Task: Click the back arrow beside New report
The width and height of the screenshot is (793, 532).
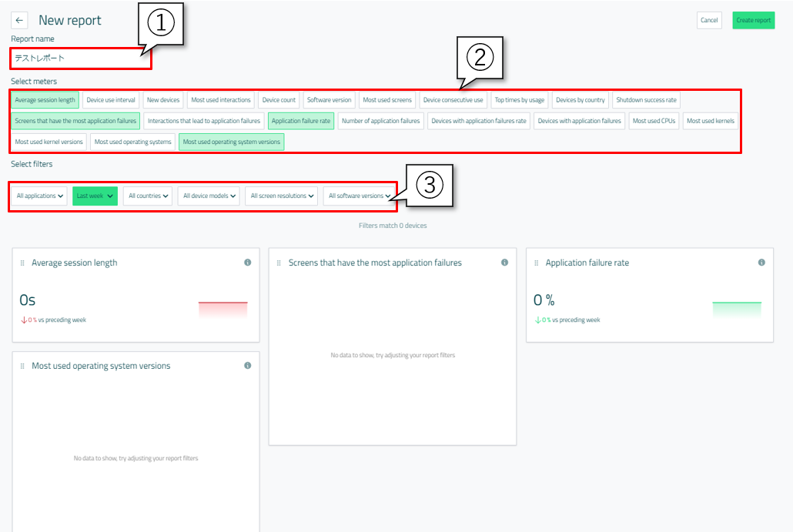Action: pos(19,21)
